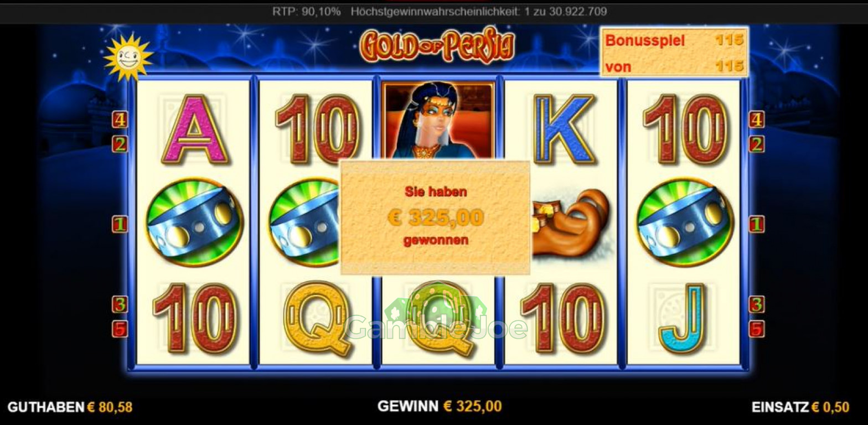Select payline 4 marker on left side

pyautogui.click(x=120, y=119)
